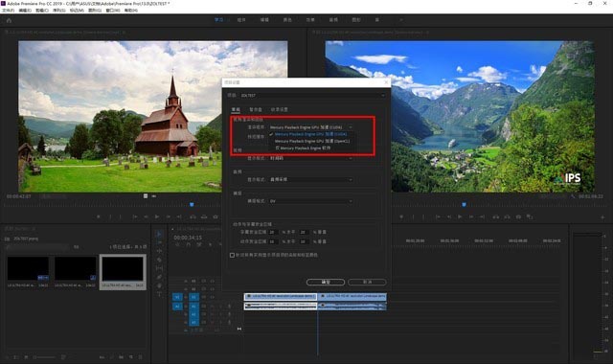613x364 pixels.
Task: Switch to 收录设置 tab in dialog
Action: point(279,109)
